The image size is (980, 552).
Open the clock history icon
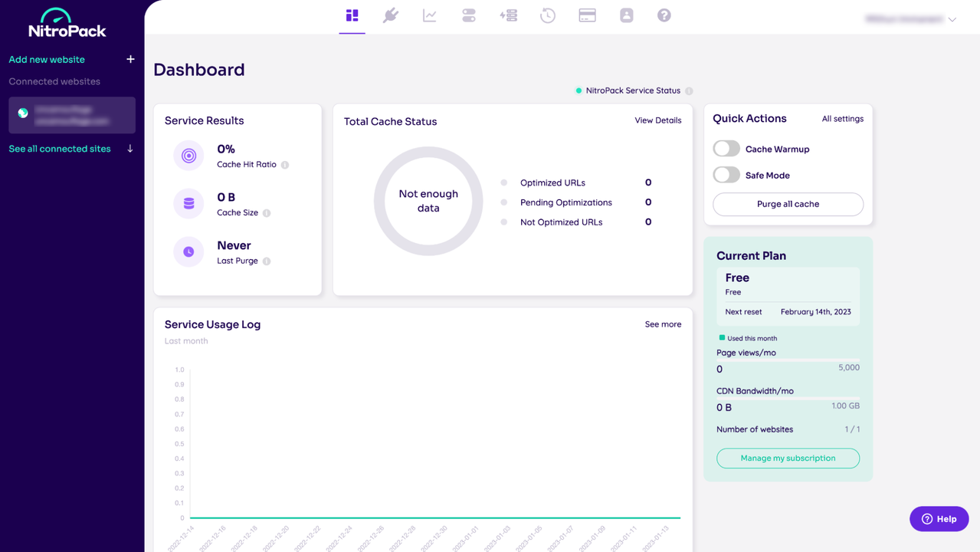click(x=548, y=15)
